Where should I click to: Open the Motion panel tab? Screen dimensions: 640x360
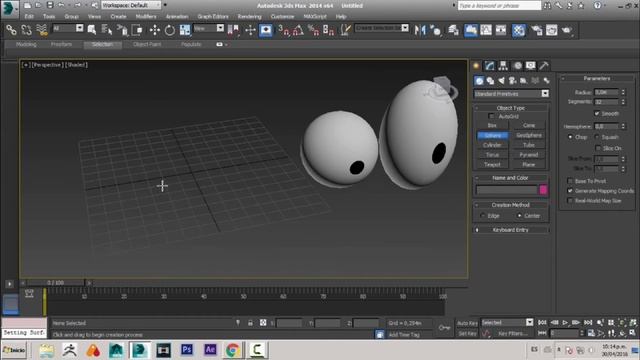coord(517,66)
